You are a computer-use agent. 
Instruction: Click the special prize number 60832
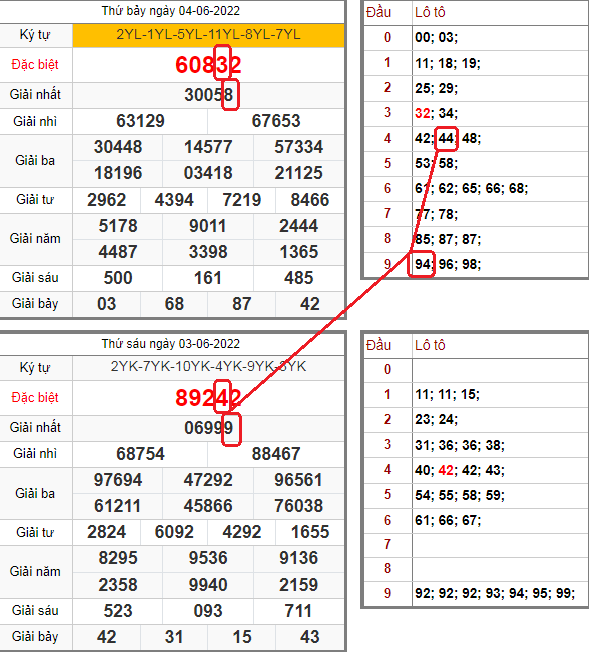click(x=208, y=65)
